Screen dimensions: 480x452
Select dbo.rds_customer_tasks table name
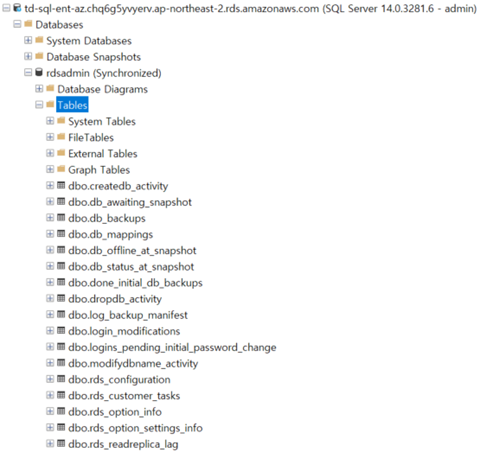point(124,396)
